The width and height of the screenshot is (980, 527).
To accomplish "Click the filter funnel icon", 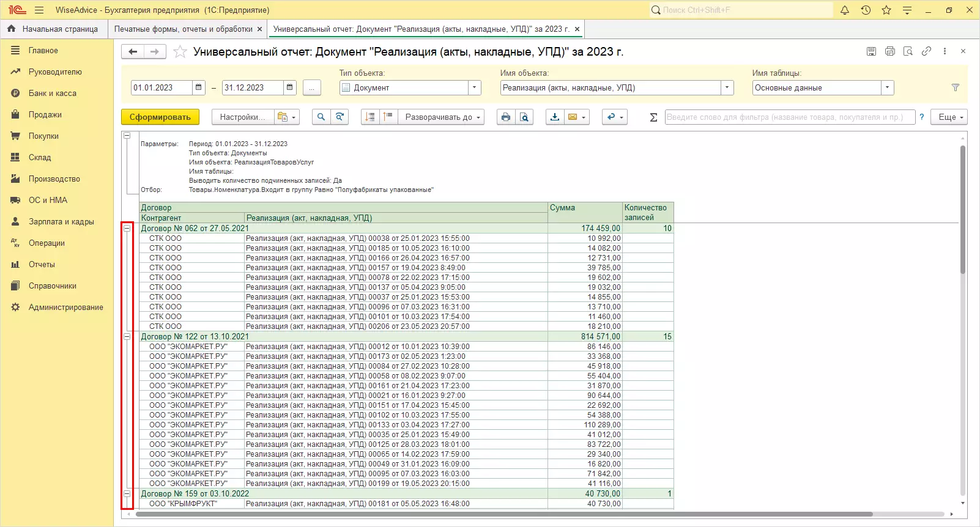I will click(956, 88).
